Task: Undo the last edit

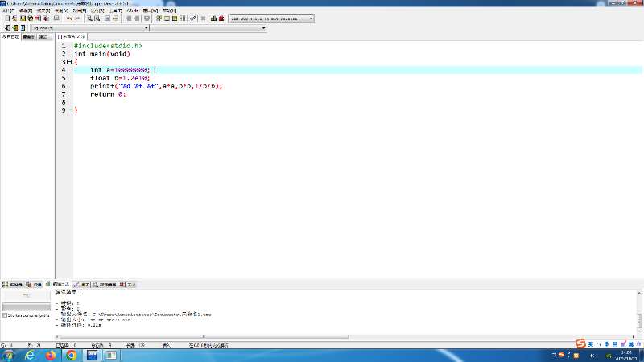Action: click(x=69, y=19)
